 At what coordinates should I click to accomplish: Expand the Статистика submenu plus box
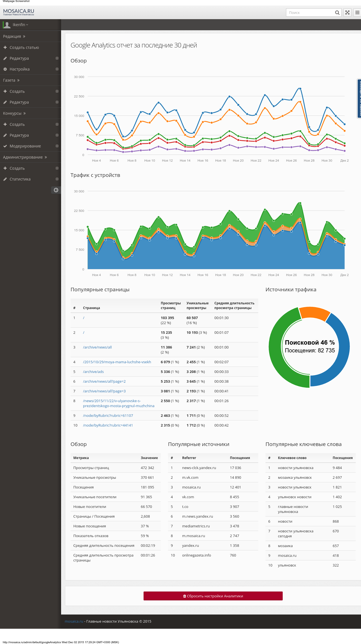(57, 179)
